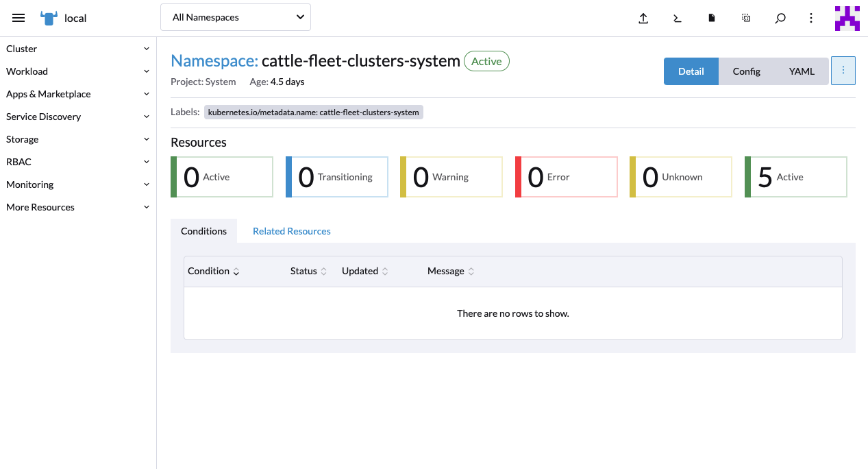Open the header three-dot options icon
868x469 pixels.
click(x=810, y=18)
